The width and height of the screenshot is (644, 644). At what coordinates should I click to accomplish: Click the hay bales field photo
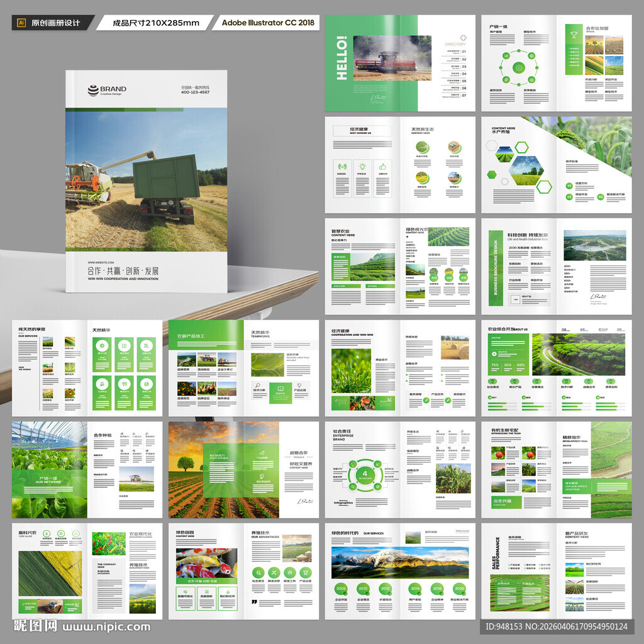point(455,347)
